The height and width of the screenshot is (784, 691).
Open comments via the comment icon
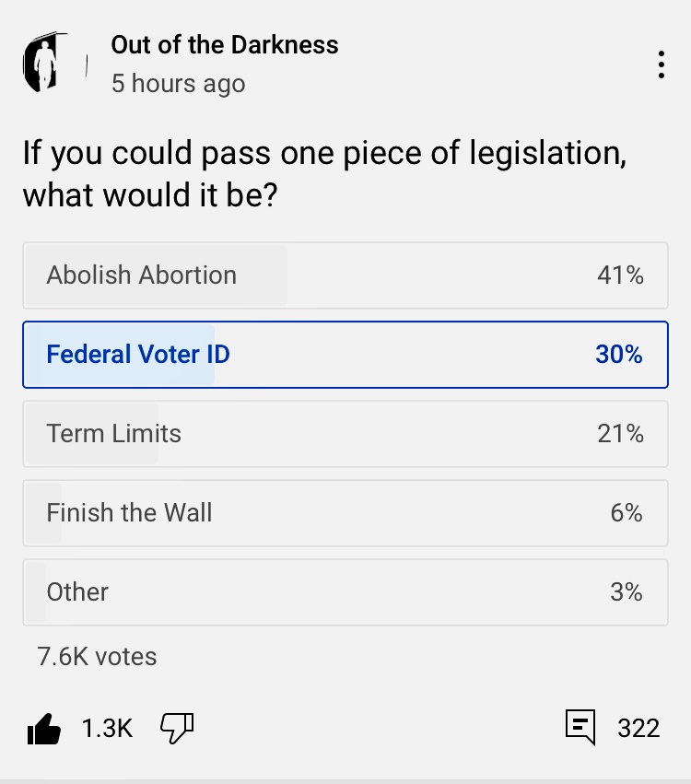tap(580, 728)
